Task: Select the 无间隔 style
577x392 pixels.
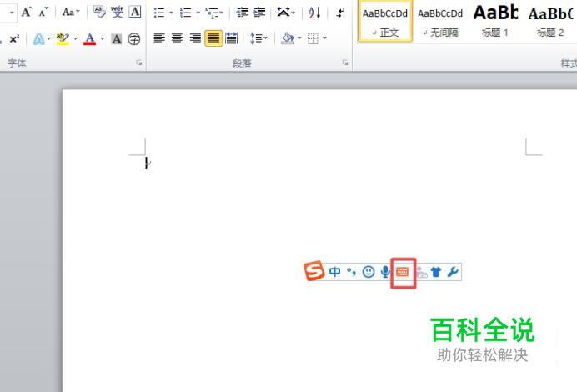Action: click(x=440, y=22)
